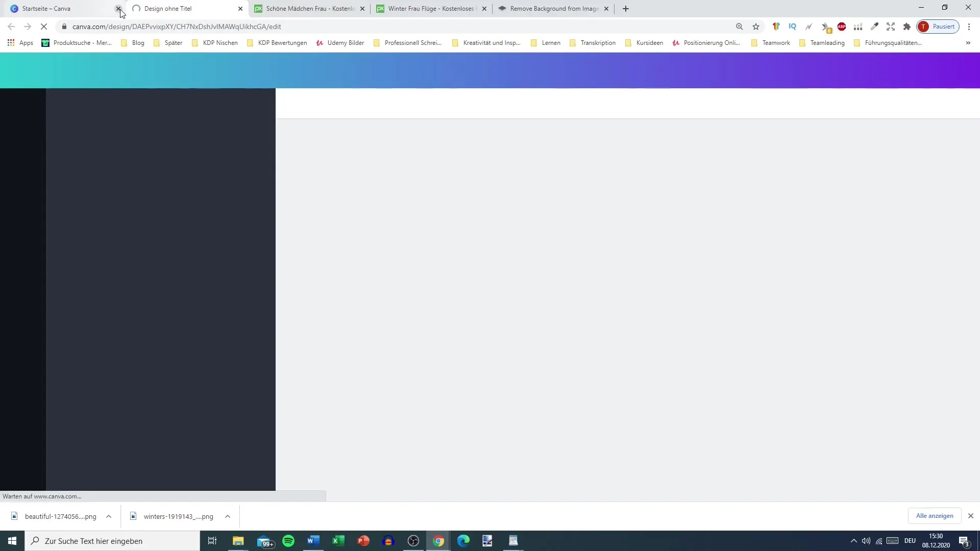The width and height of the screenshot is (980, 551).
Task: Open the Chrome three-dot menu
Action: coord(969,27)
